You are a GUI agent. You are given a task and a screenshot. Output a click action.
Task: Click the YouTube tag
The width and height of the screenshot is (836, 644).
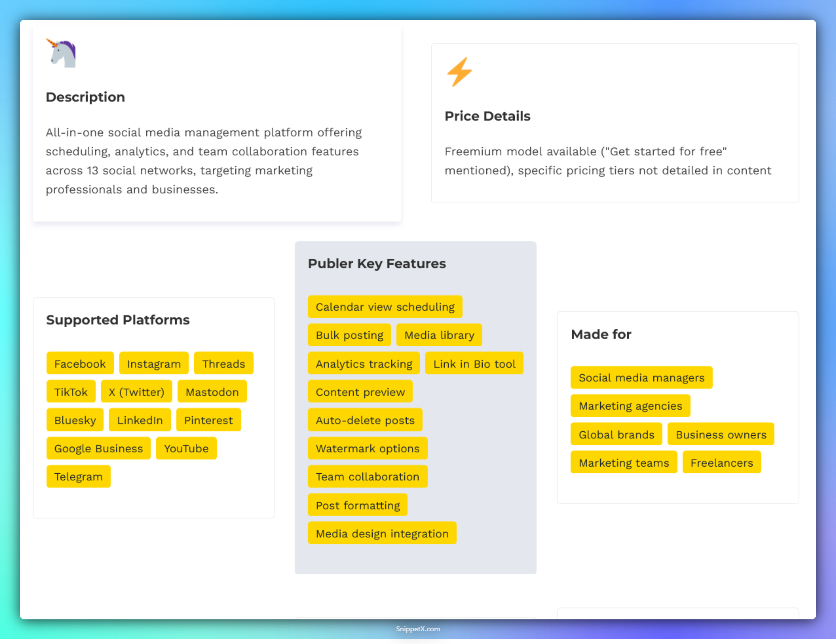186,448
